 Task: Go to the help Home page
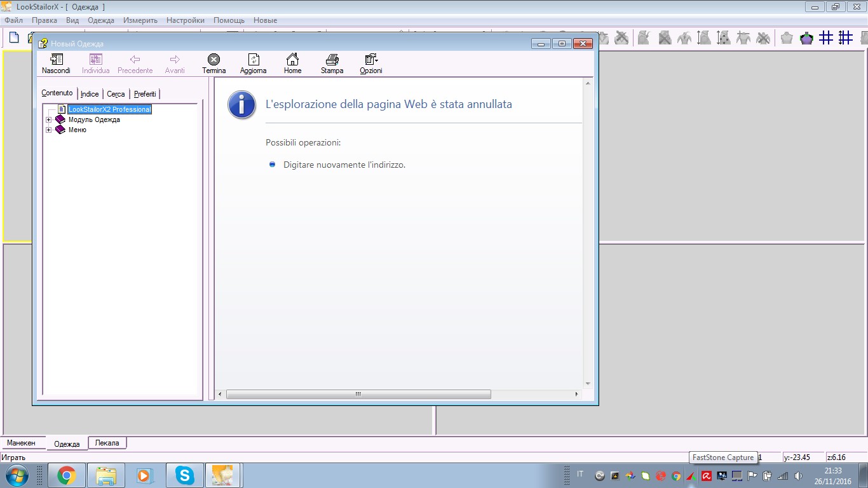tap(292, 64)
